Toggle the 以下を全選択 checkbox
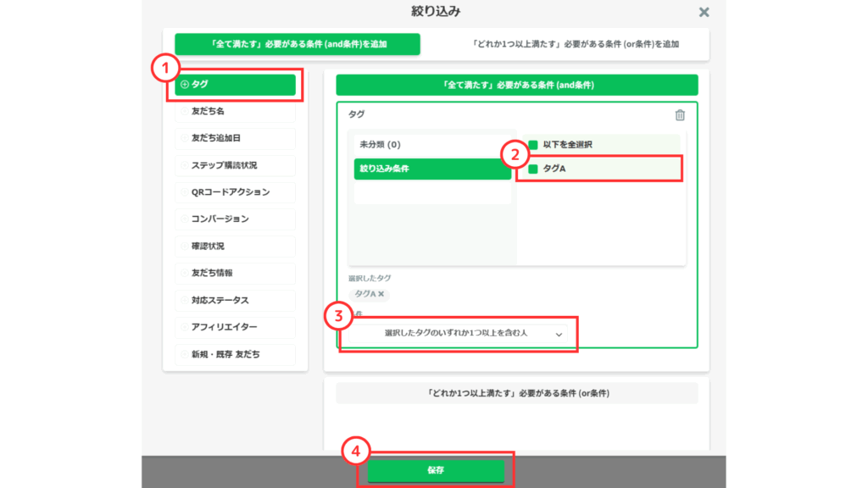This screenshot has height=488, width=868. (x=533, y=145)
